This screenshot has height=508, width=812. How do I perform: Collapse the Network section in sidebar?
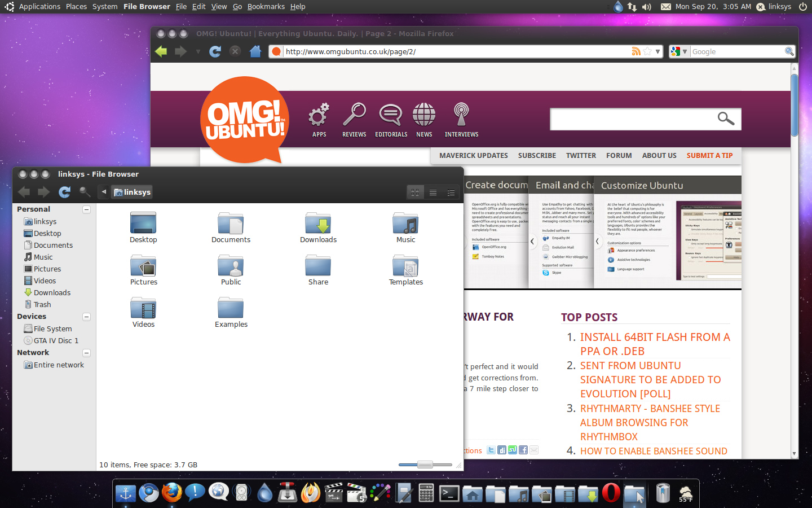pyautogui.click(x=87, y=353)
